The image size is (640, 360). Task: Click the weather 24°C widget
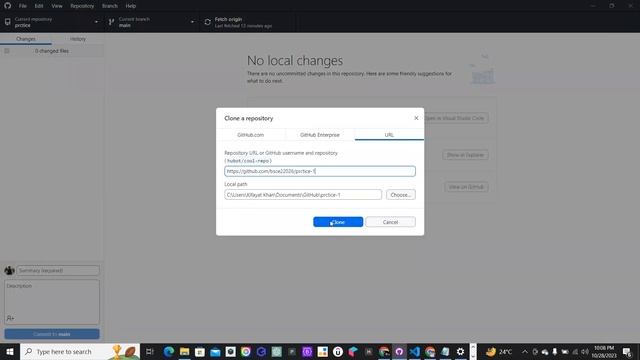tap(499, 351)
